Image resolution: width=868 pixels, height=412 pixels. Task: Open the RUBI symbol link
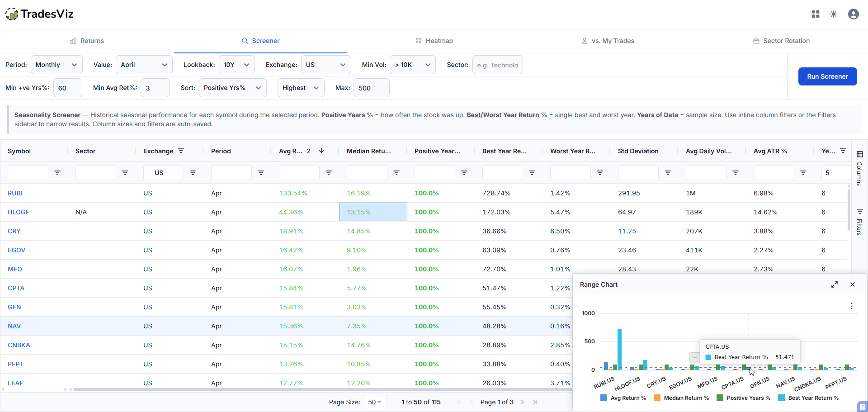(15, 193)
